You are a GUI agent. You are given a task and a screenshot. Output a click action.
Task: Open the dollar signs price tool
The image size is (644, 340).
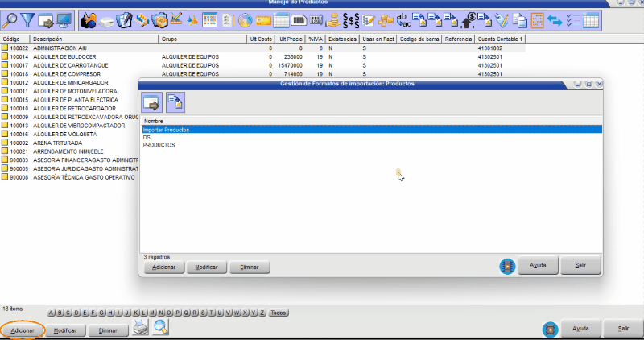click(x=351, y=19)
